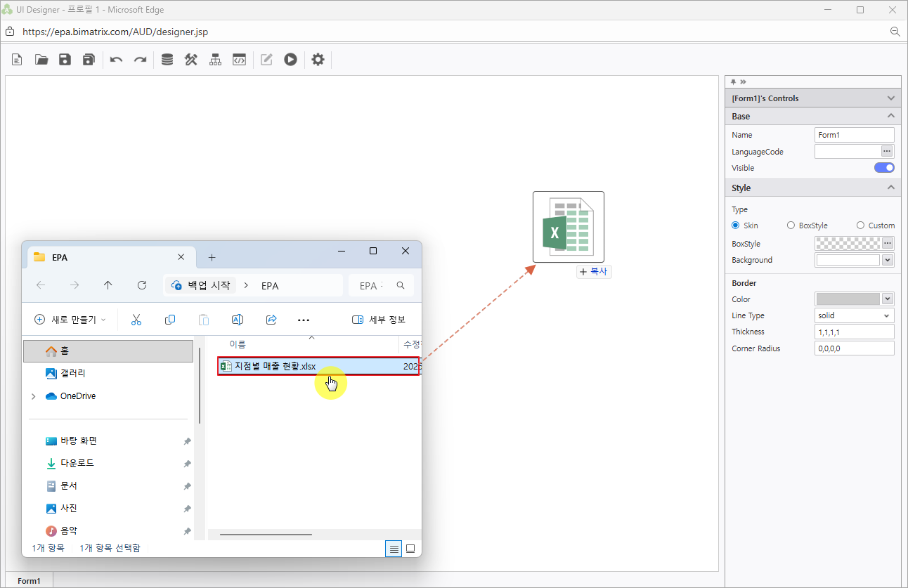Click the Save All toolbar icon
The height and width of the screenshot is (588, 908).
pyautogui.click(x=89, y=60)
